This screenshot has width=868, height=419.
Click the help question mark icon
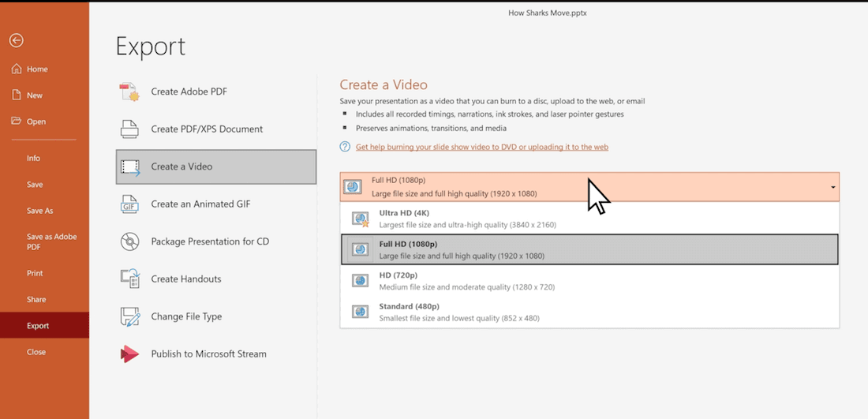click(345, 147)
